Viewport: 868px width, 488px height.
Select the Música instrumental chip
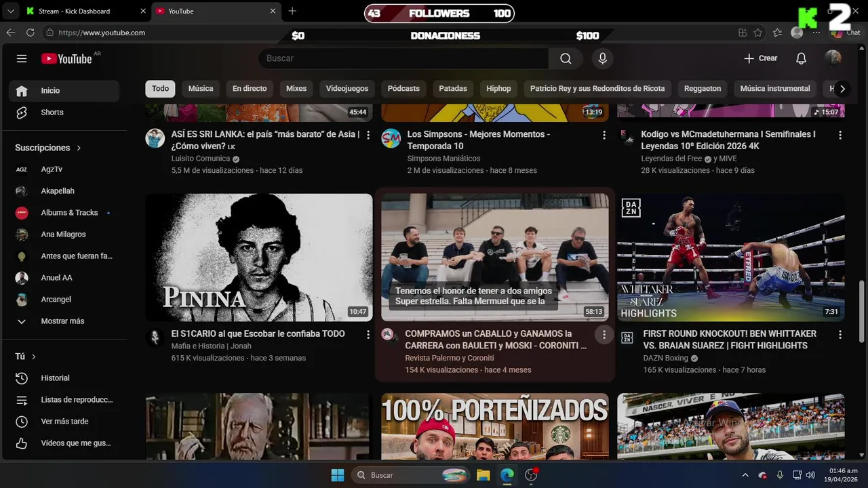pos(775,89)
